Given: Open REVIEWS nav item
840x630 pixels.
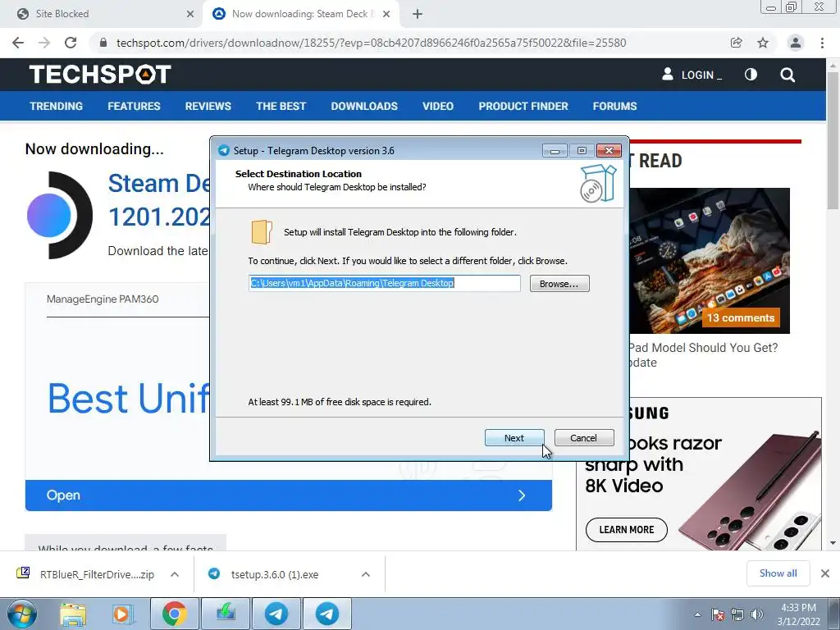Looking at the screenshot, I should point(208,106).
